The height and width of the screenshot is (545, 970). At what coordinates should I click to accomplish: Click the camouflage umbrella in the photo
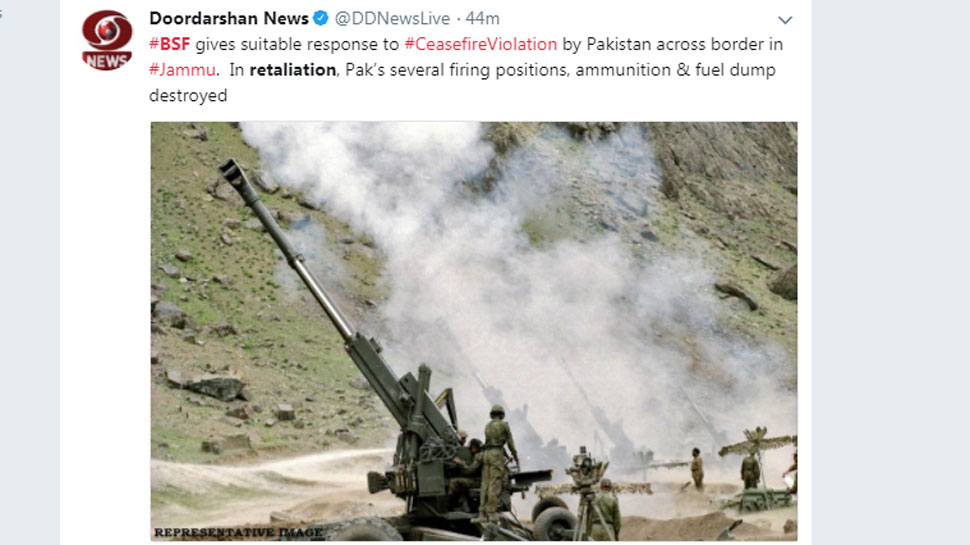pyautogui.click(x=757, y=442)
